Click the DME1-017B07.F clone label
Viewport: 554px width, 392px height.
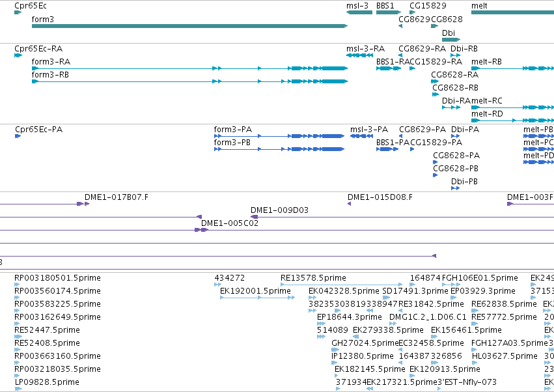tap(117, 197)
